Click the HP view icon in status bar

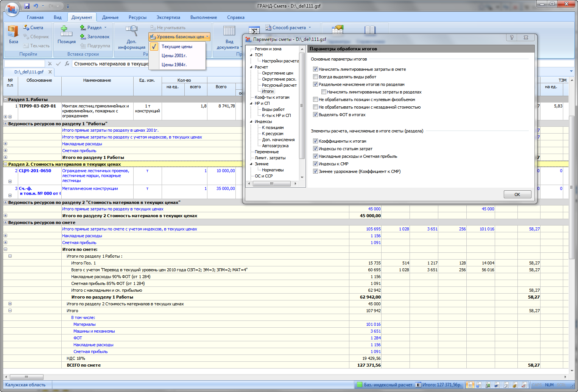coord(497,385)
